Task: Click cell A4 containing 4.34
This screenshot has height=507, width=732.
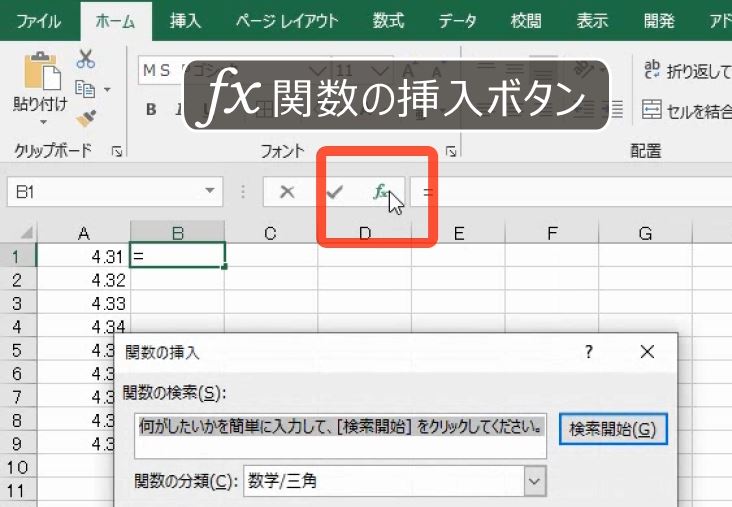Action: coord(84,325)
